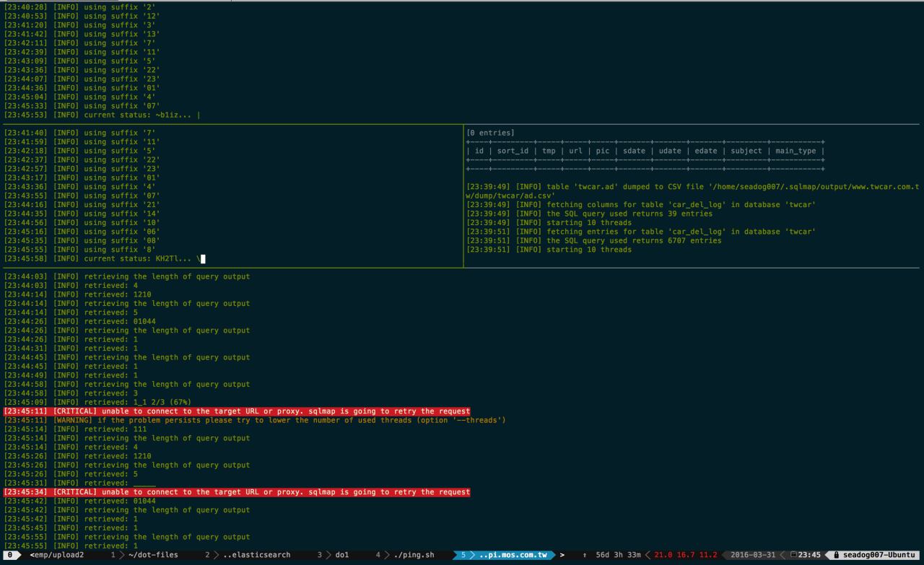Click the up-arrow icon before the uptime
This screenshot has width=924, height=565.
coord(584,555)
